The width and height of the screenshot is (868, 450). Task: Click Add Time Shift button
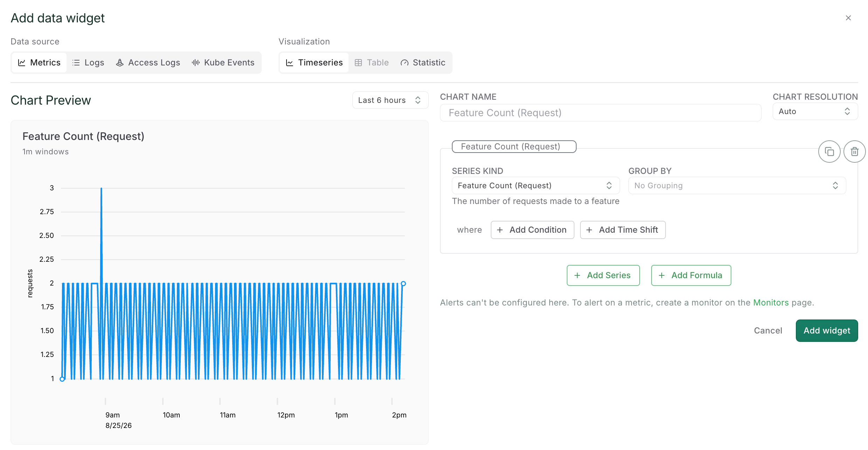[622, 230]
